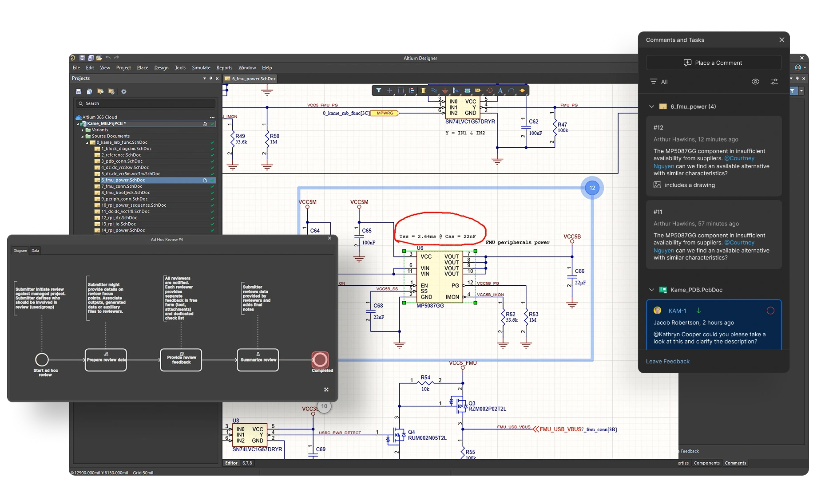
Task: Select the Place Arc drawing tool
Action: pyautogui.click(x=512, y=91)
